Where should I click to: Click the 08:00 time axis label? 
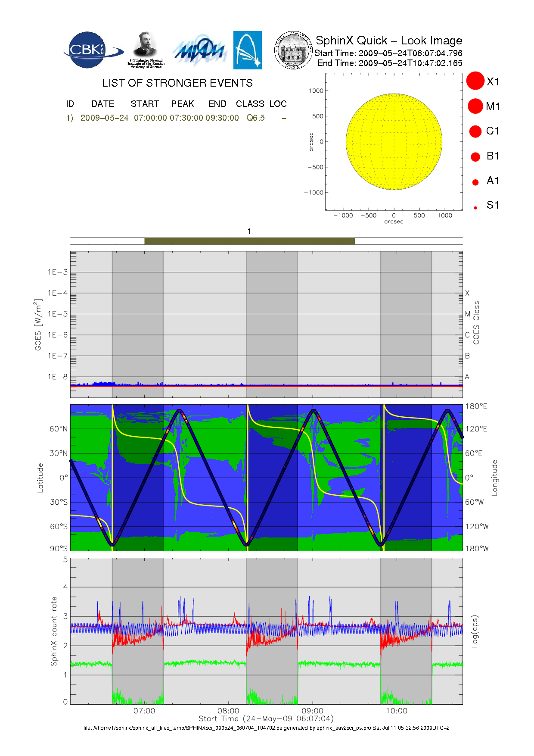228,711
